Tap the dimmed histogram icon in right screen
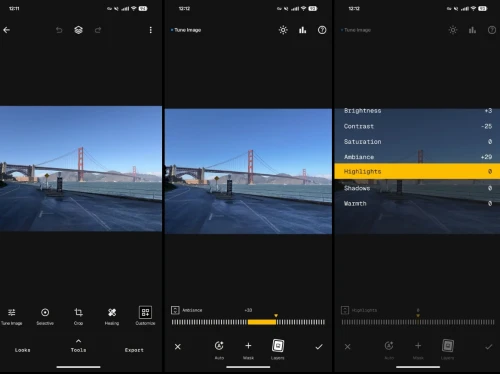The image size is (500, 374). tap(472, 30)
